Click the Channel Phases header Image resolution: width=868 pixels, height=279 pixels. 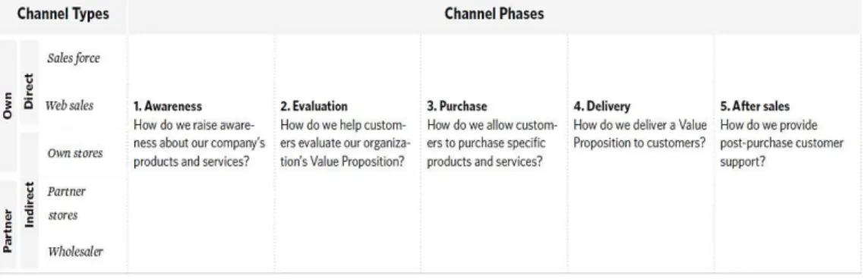[494, 14]
